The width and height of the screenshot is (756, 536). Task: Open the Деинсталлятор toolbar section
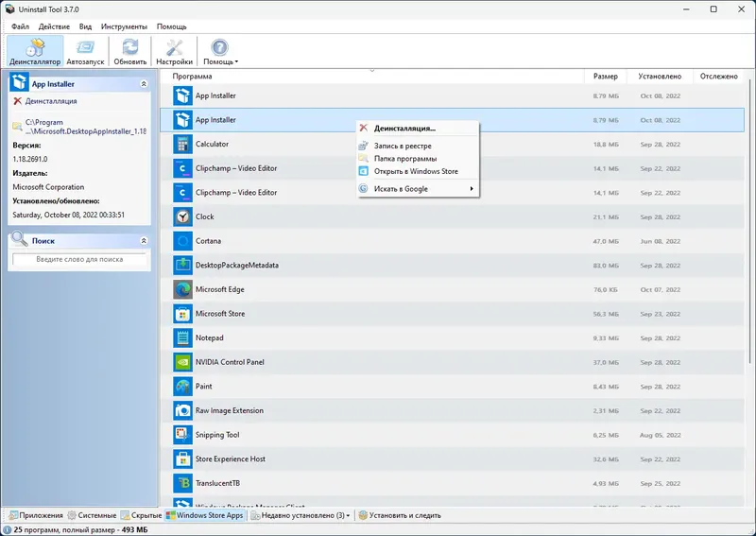(x=35, y=51)
